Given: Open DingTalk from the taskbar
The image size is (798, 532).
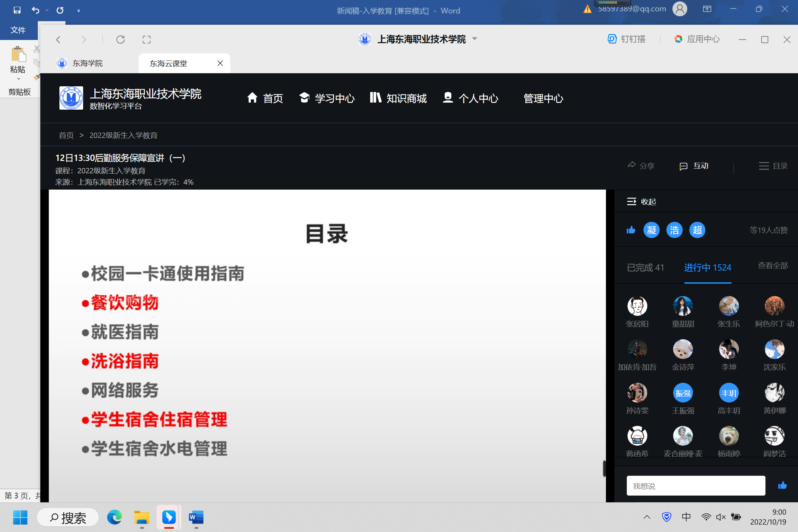Looking at the screenshot, I should [x=169, y=517].
